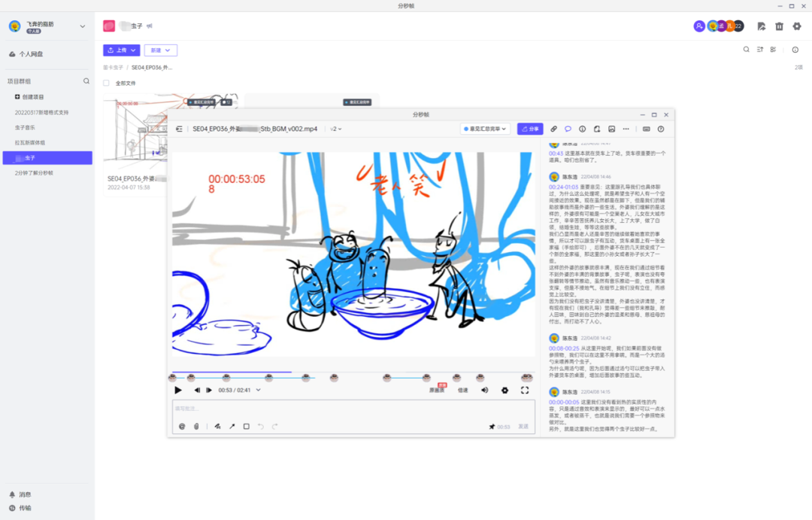This screenshot has width=812, height=520.
Task: Search projects in 项目群组
Action: click(86, 81)
